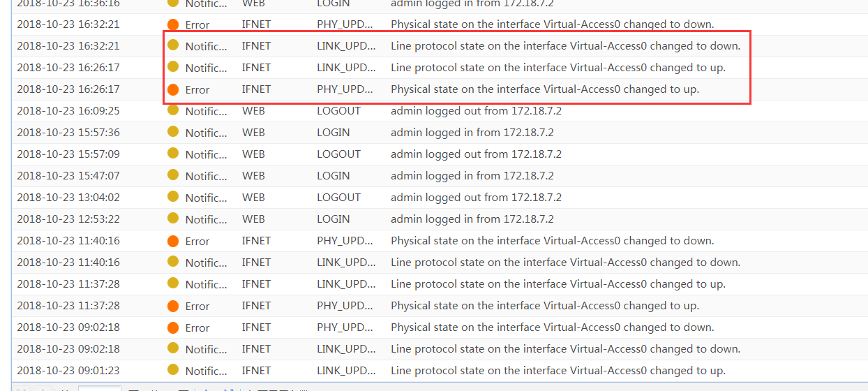This screenshot has height=391, width=868.
Task: Click the orange Error icon at 09:02:18
Action: [x=173, y=327]
